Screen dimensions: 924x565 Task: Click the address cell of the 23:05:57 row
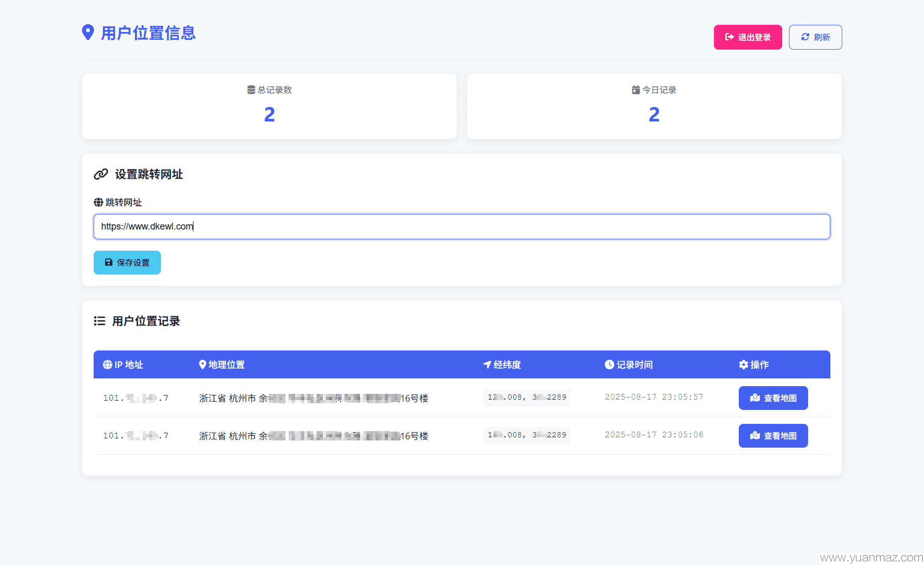314,398
